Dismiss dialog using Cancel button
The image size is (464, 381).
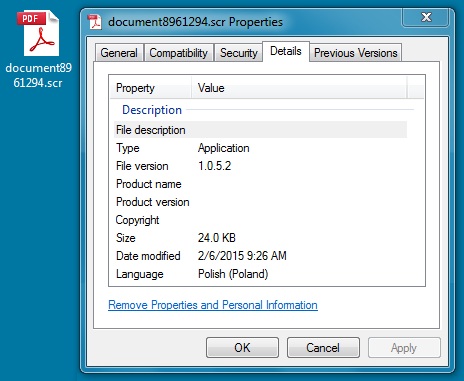[323, 348]
